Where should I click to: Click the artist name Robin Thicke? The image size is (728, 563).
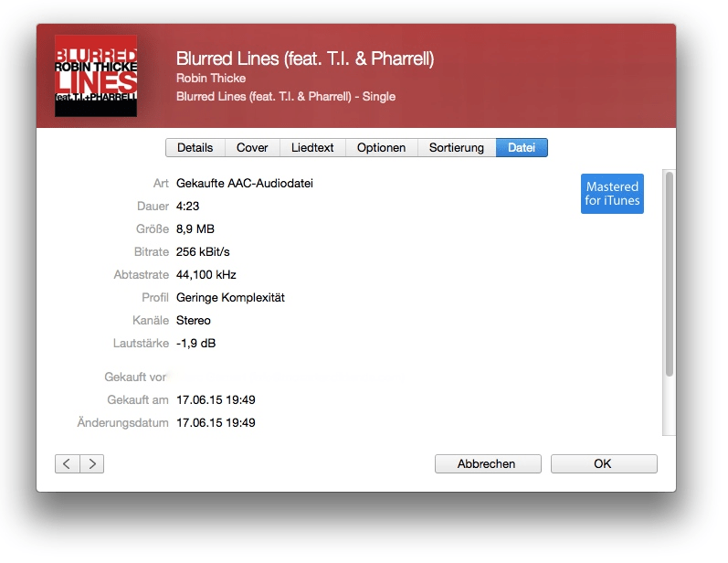click(x=211, y=78)
